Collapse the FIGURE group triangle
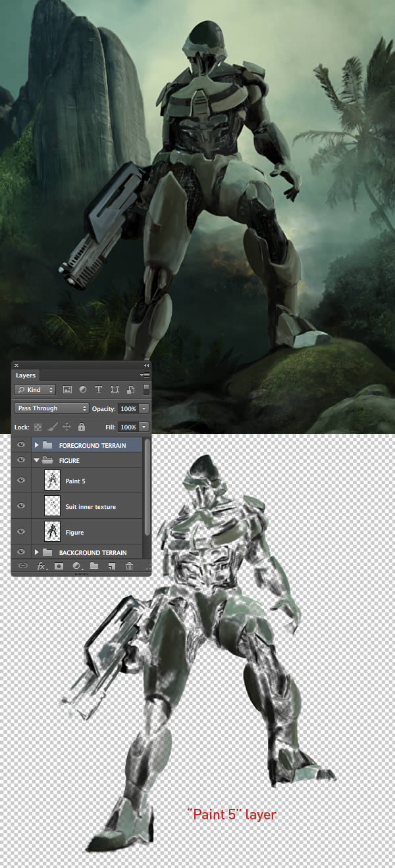 (x=37, y=460)
